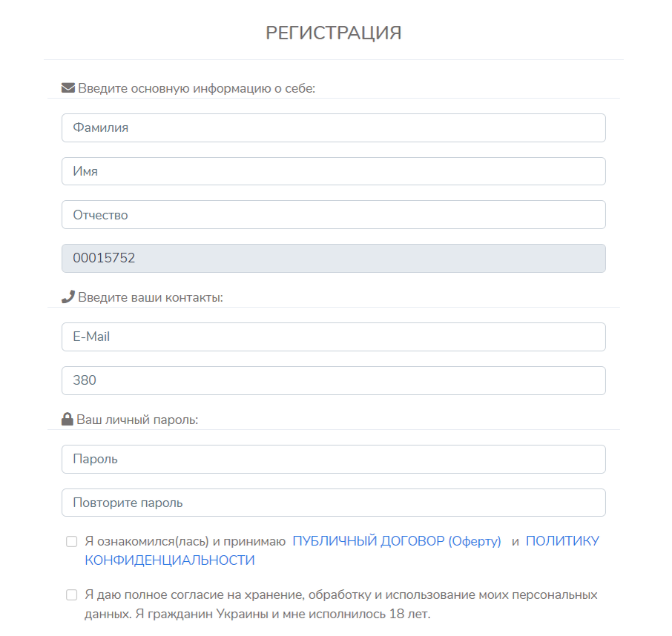The width and height of the screenshot is (672, 636).
Task: Click the Повторите пароль field
Action: [333, 503]
